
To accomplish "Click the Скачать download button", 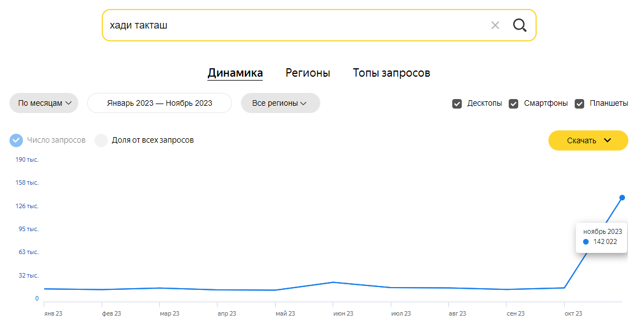I will 588,140.
